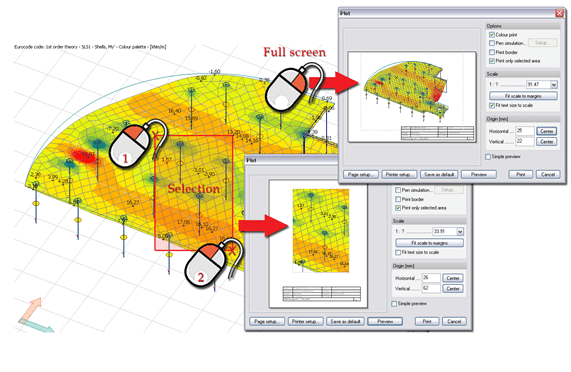Click the full-model page preview thumbnail
571x372 pixels.
pyautogui.click(x=412, y=97)
